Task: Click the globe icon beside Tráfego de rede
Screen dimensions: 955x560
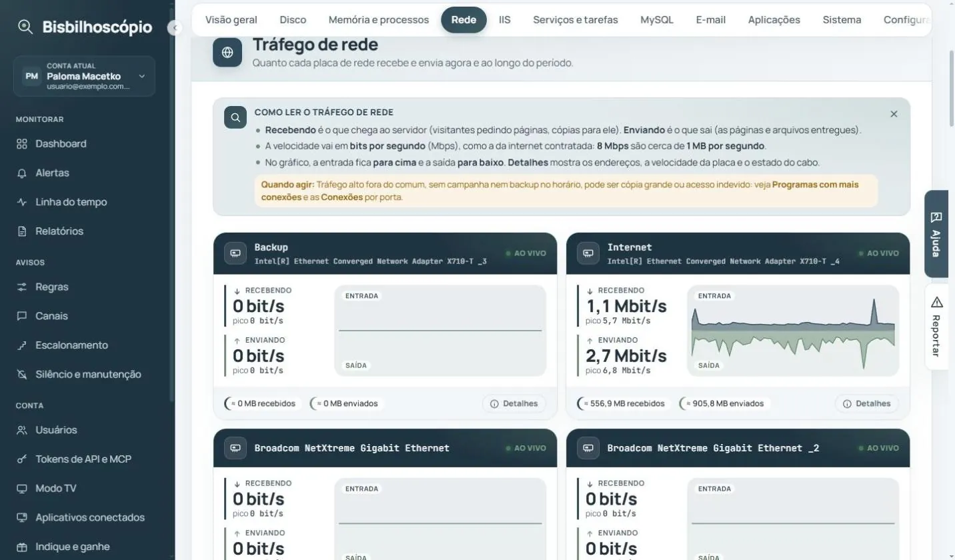Action: tap(227, 53)
